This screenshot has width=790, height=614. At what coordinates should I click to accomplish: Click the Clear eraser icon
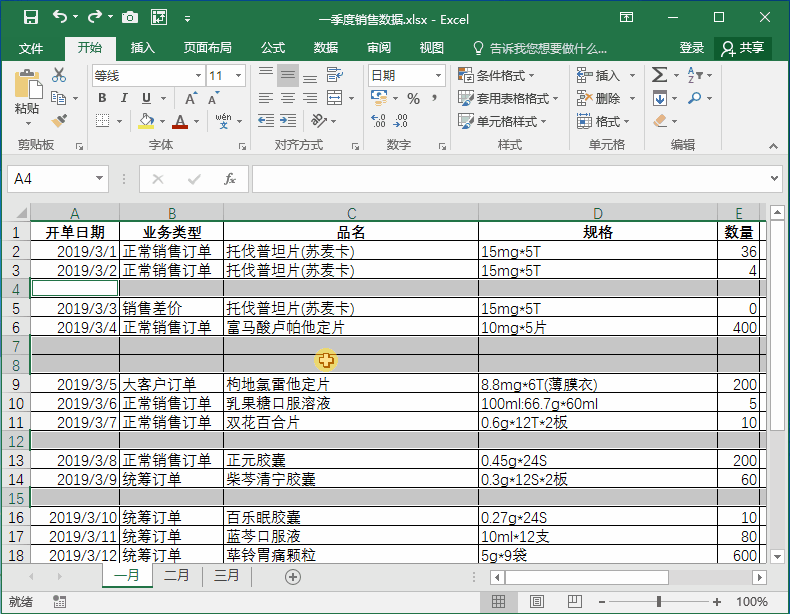[660, 121]
